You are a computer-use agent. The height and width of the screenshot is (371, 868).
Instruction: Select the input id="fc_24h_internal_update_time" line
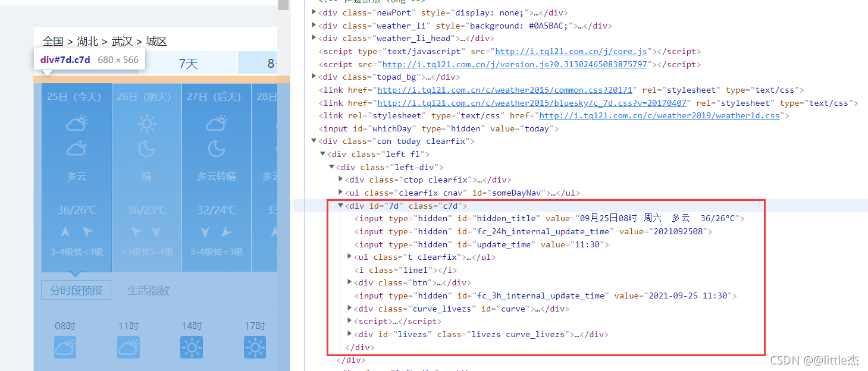[533, 231]
